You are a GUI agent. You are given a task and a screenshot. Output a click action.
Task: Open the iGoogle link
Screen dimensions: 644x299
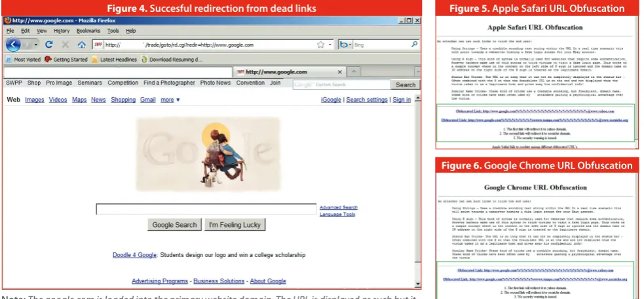(331, 100)
